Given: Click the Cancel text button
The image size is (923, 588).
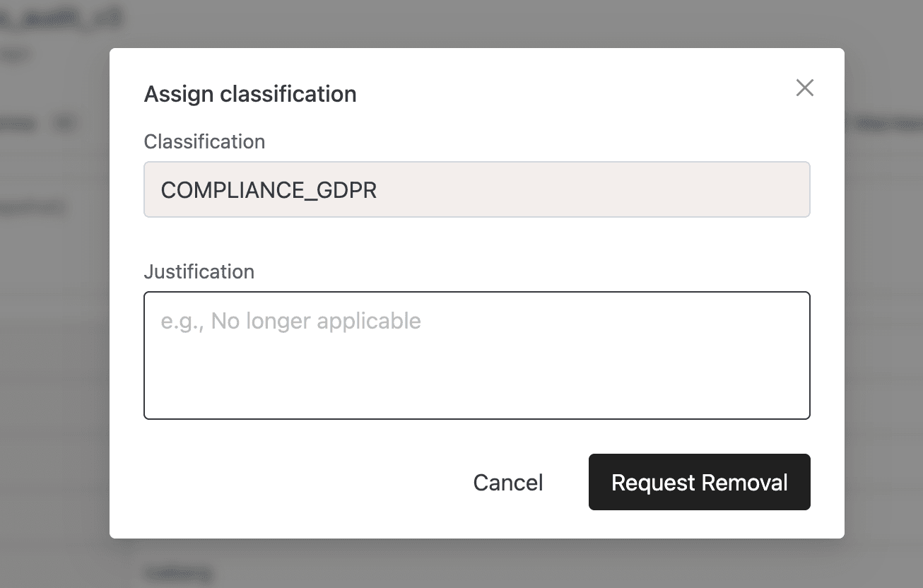Looking at the screenshot, I should [x=507, y=482].
